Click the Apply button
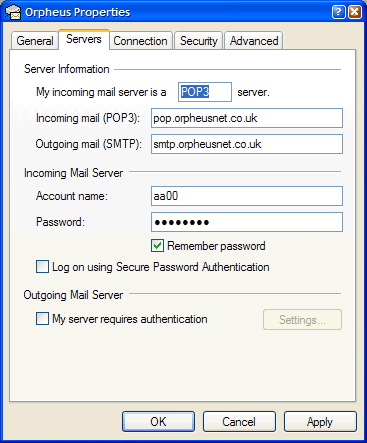367x443 pixels. 320,422
